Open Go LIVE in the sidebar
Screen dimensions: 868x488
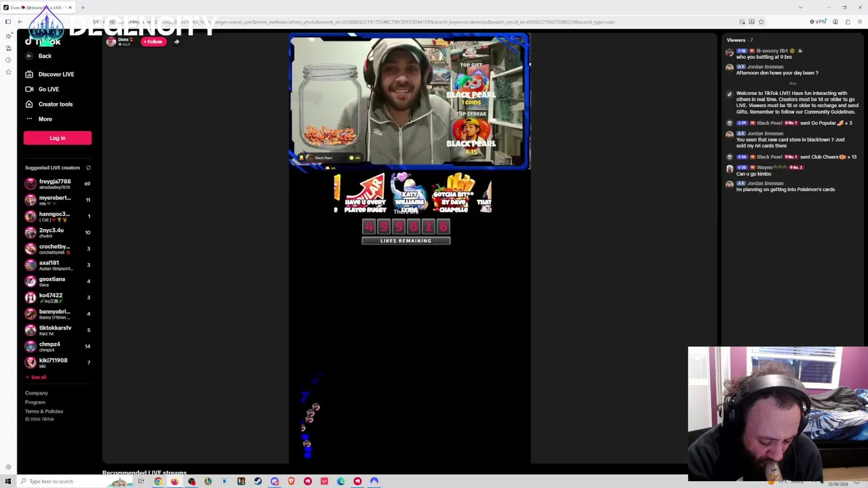pyautogui.click(x=42, y=89)
